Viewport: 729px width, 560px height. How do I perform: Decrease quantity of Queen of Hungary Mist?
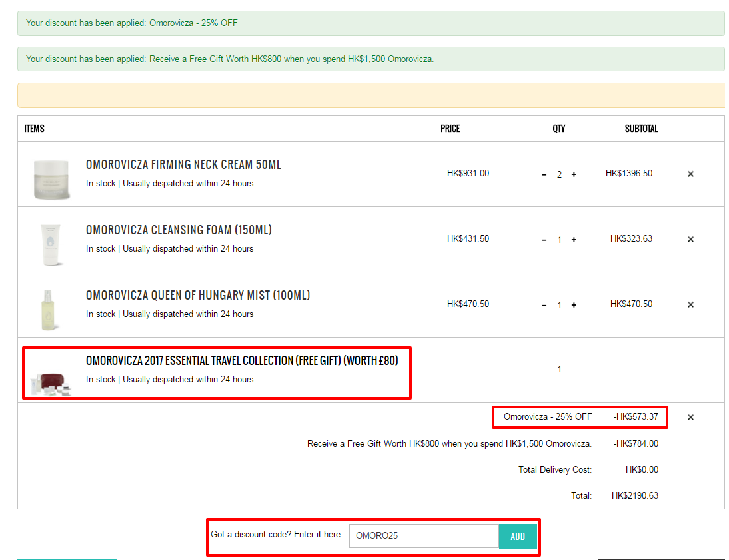coord(544,306)
